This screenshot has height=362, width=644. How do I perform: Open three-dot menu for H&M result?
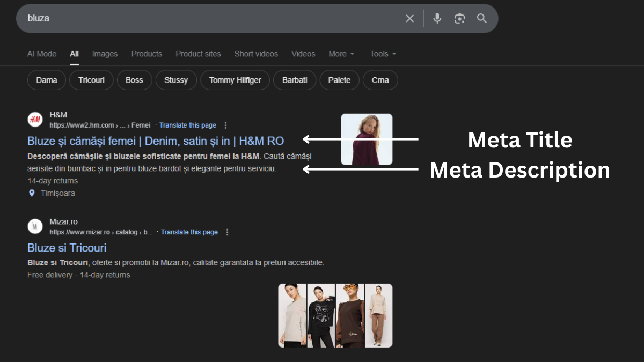coord(225,125)
